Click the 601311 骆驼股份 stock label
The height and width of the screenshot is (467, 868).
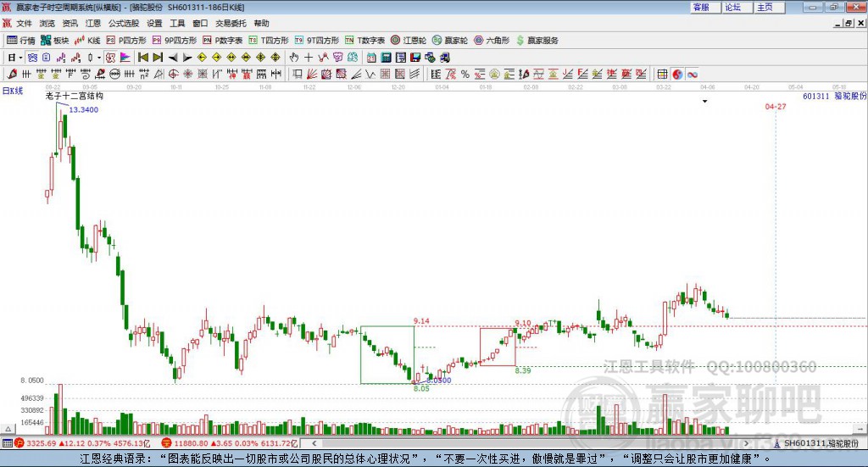pyautogui.click(x=834, y=96)
